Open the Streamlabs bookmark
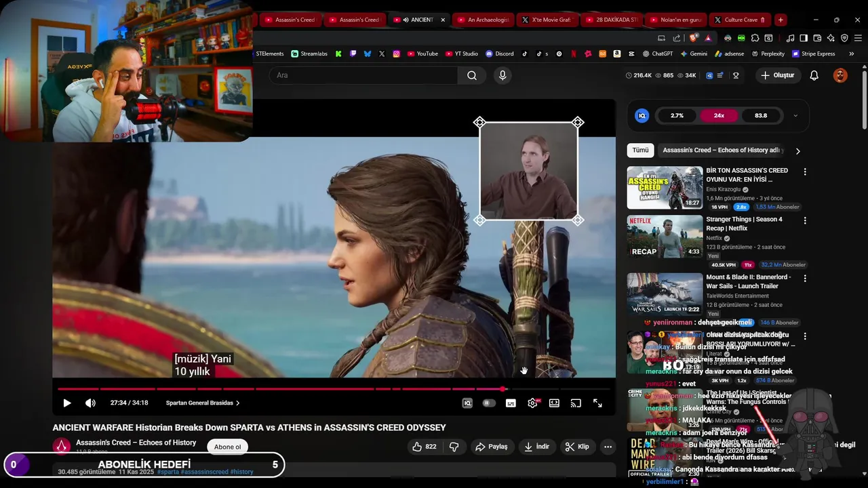868x488 pixels. 309,54
